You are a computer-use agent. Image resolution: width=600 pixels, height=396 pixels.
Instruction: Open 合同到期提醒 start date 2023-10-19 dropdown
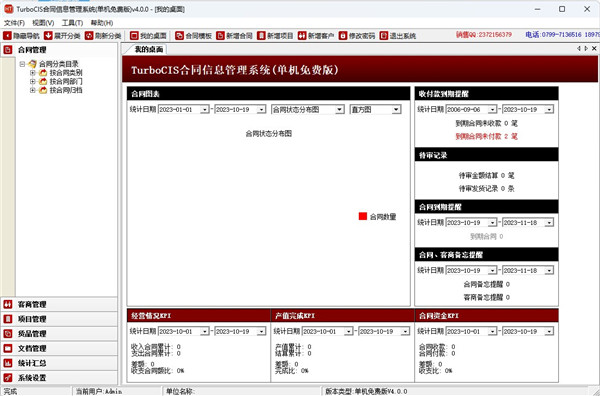tap(492, 223)
